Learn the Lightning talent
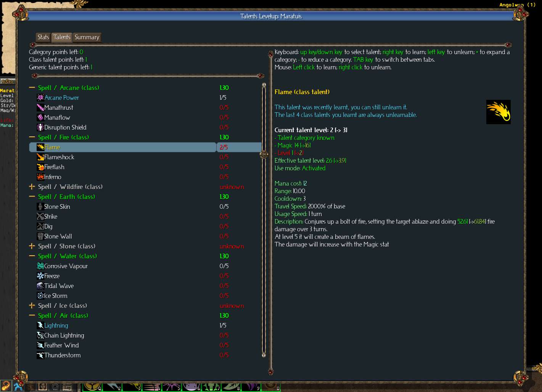542x392 pixels. (56, 325)
